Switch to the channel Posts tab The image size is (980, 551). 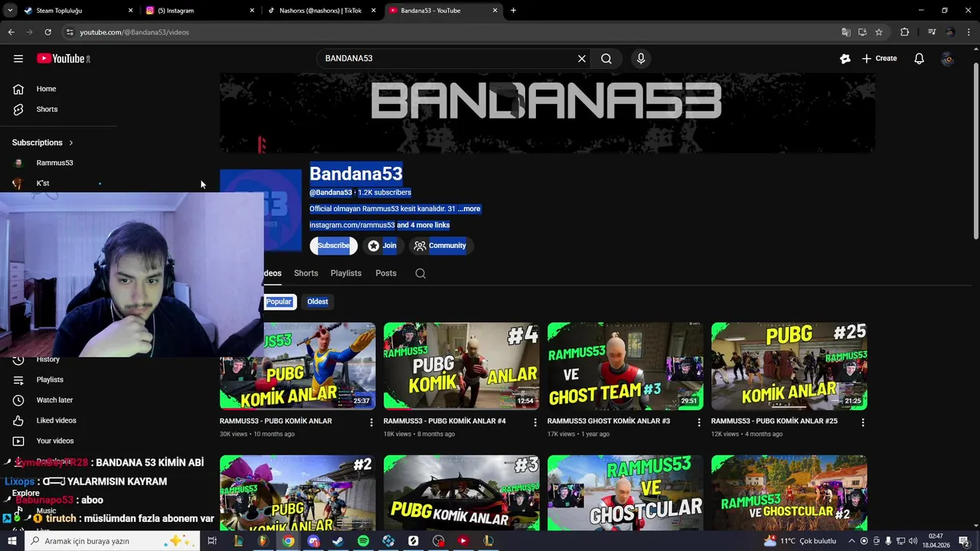point(386,273)
